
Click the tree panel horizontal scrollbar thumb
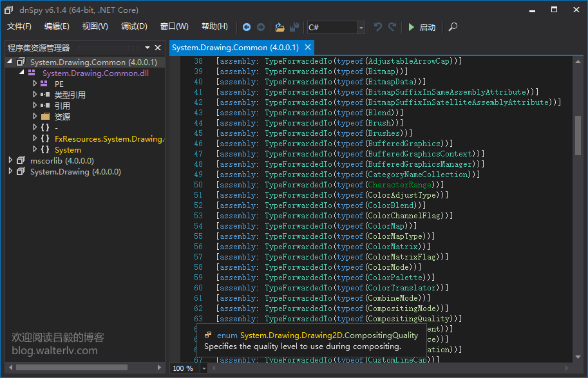(x=71, y=368)
